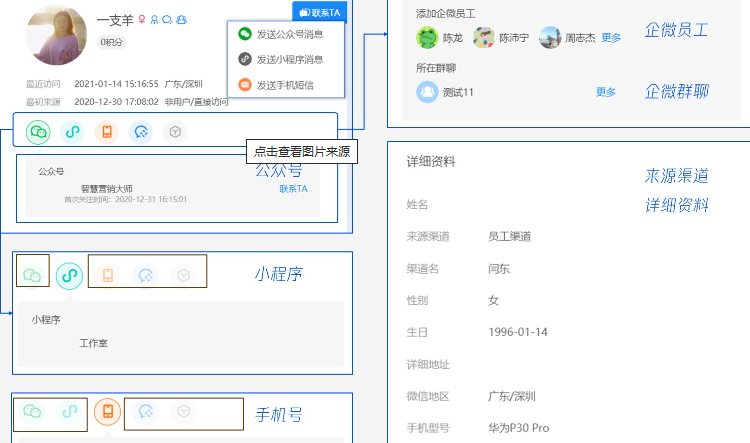Viewport: 750px width, 443px height.
Task: Select the blue enterprise WeChat icon in first row
Action: click(141, 132)
